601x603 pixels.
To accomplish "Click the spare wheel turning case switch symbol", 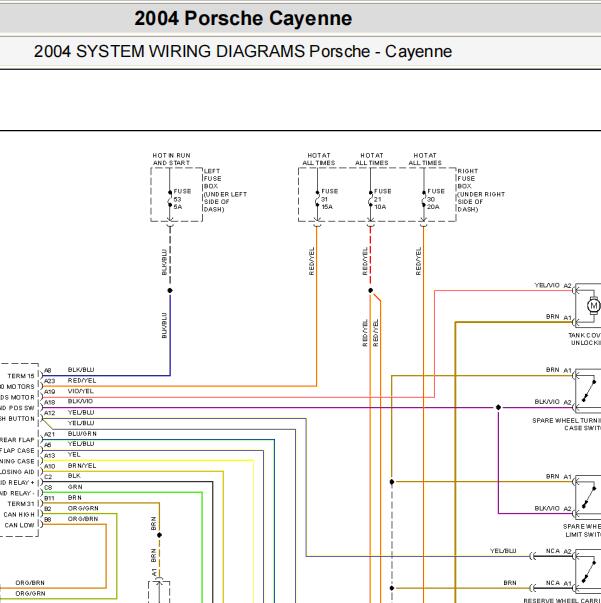I will pyautogui.click(x=589, y=391).
